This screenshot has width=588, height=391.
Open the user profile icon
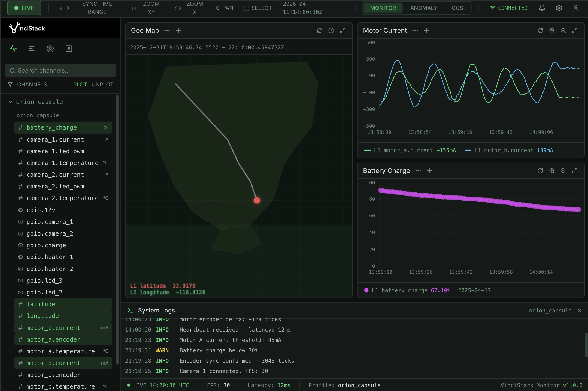click(x=576, y=8)
